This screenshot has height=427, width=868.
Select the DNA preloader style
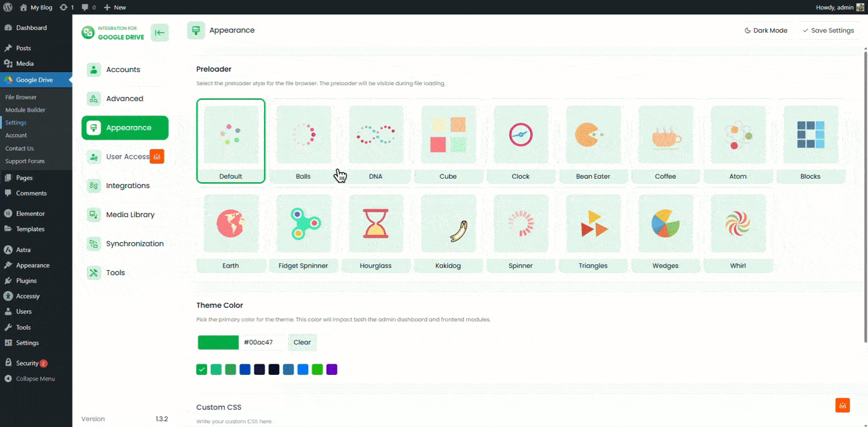tap(376, 141)
